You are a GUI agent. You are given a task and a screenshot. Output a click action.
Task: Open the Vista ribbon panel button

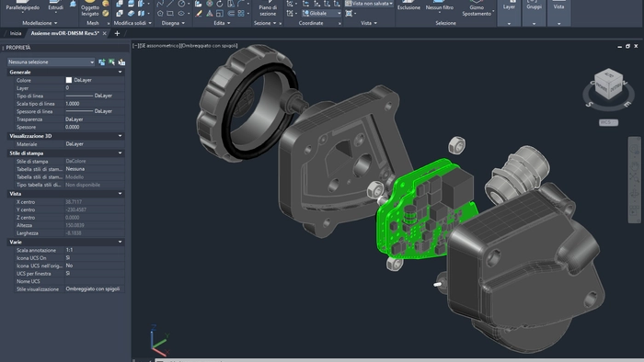tap(558, 12)
